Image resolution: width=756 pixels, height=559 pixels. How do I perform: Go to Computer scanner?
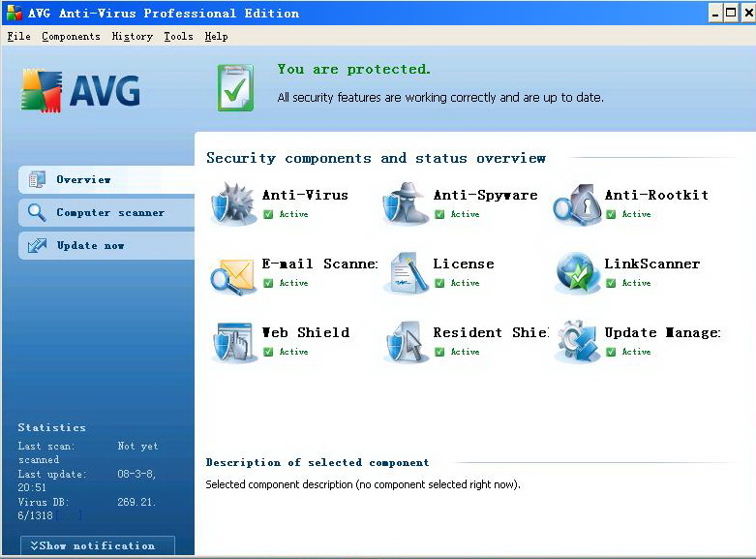[106, 212]
